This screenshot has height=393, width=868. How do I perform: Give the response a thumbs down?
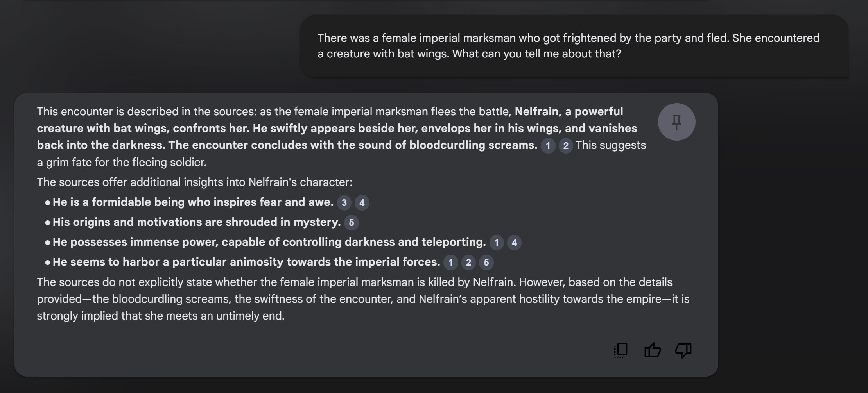tap(683, 350)
